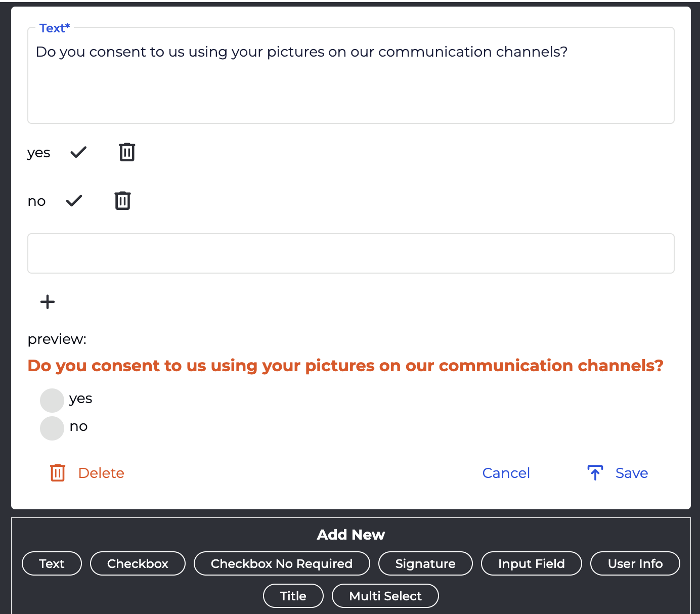Select the 'no' radio button in preview

[52, 428]
